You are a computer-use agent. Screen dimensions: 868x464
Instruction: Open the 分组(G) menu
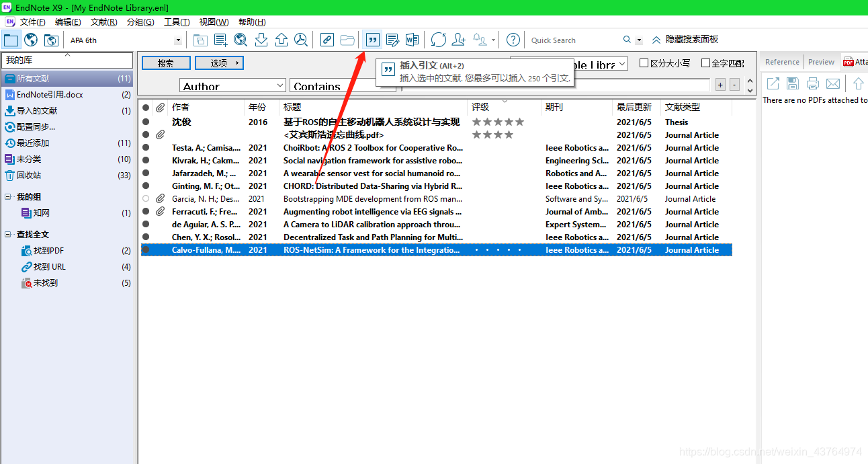[140, 22]
